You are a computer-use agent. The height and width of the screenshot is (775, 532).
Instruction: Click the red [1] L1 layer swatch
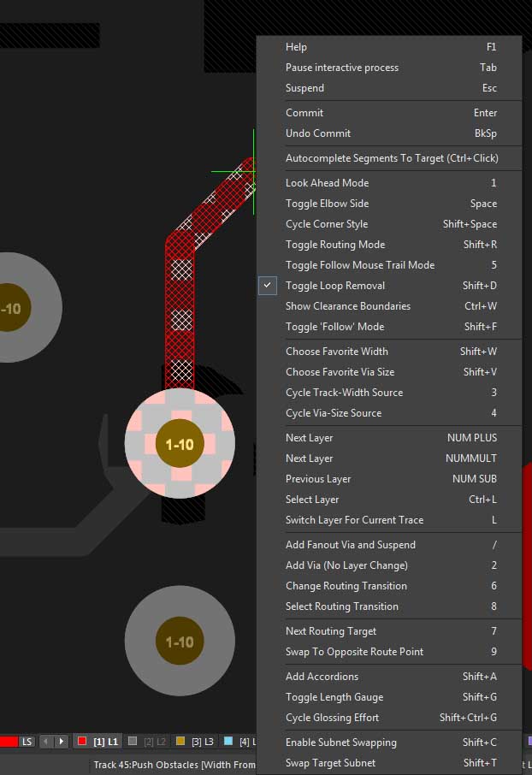[x=82, y=741]
